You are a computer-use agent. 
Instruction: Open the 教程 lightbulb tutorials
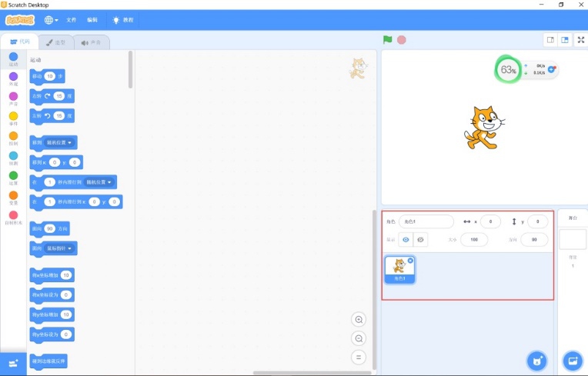tap(123, 20)
